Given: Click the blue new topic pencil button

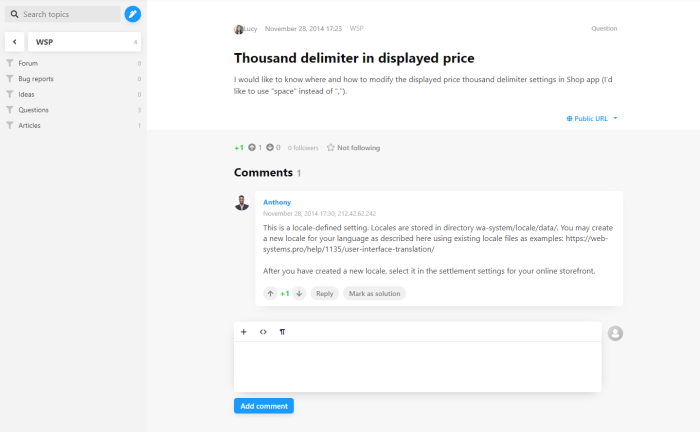Looking at the screenshot, I should (x=133, y=14).
